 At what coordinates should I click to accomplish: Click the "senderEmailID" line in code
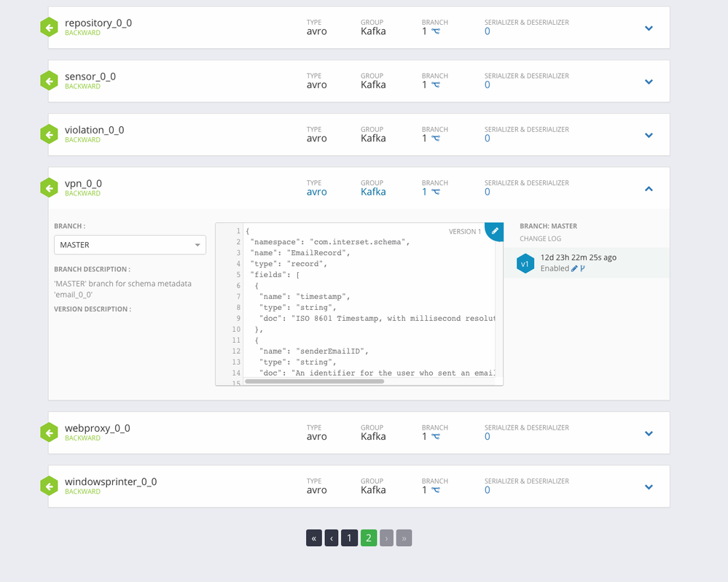click(313, 351)
